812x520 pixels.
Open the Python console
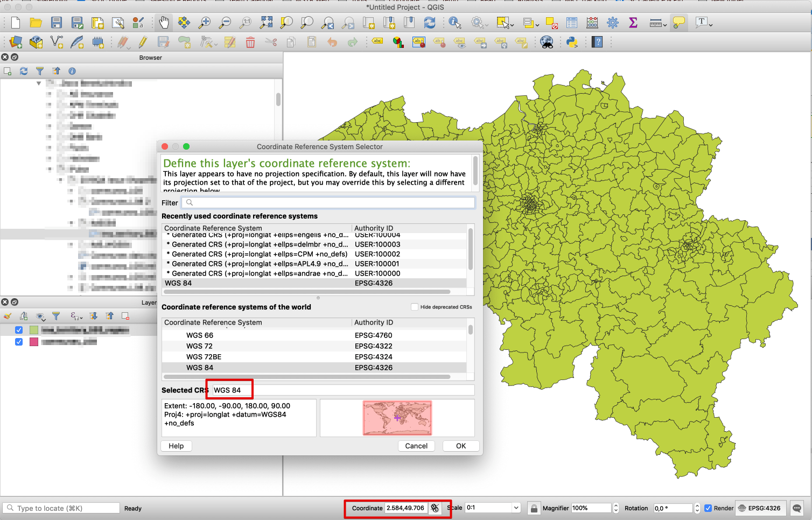[x=572, y=42]
